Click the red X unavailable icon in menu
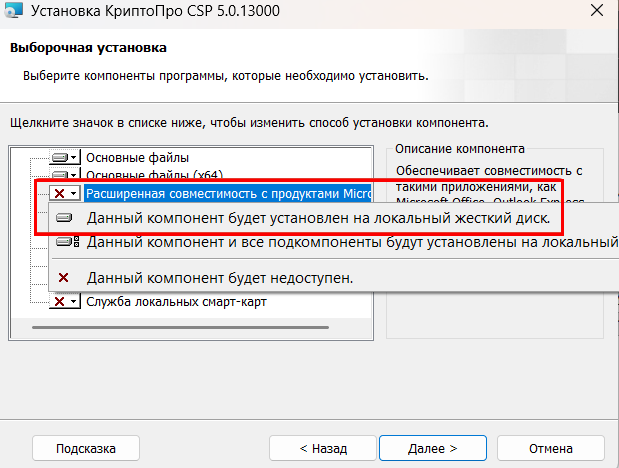The image size is (619, 468). [x=65, y=277]
